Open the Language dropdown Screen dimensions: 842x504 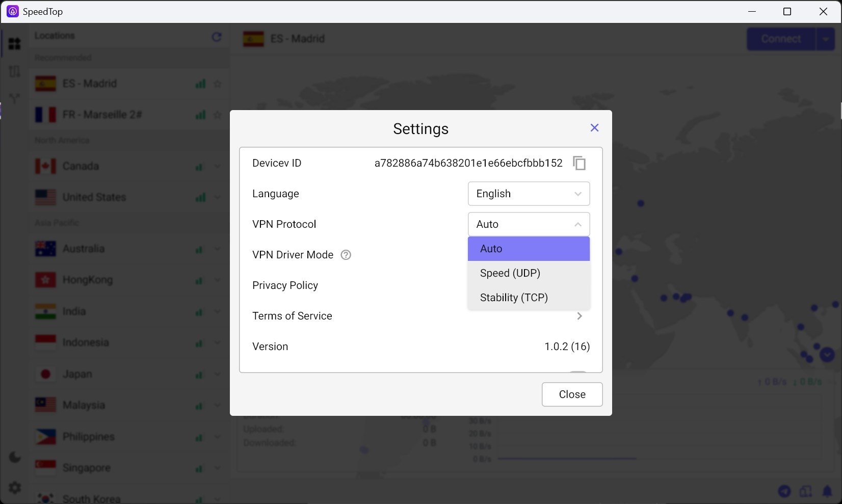click(x=529, y=194)
